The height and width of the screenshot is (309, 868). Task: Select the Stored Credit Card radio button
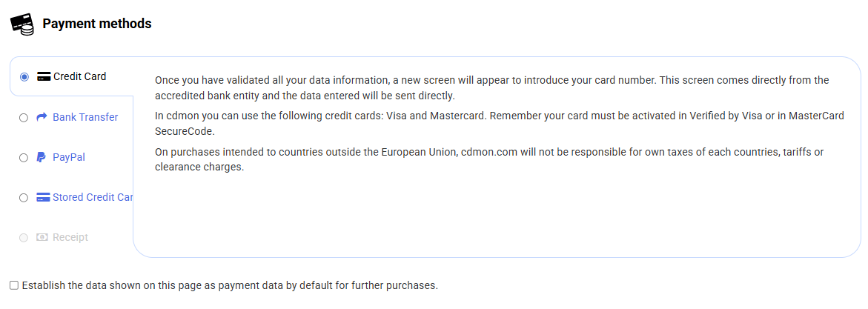(x=24, y=197)
